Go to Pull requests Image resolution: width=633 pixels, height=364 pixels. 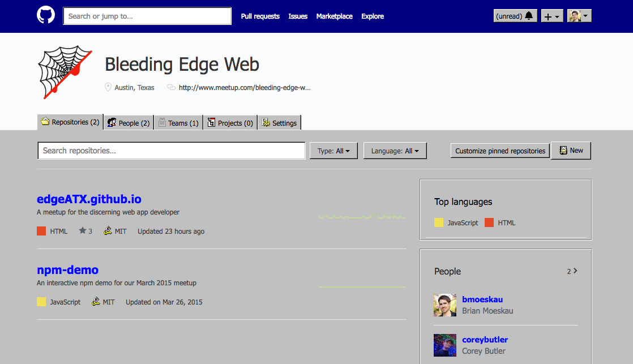click(260, 16)
